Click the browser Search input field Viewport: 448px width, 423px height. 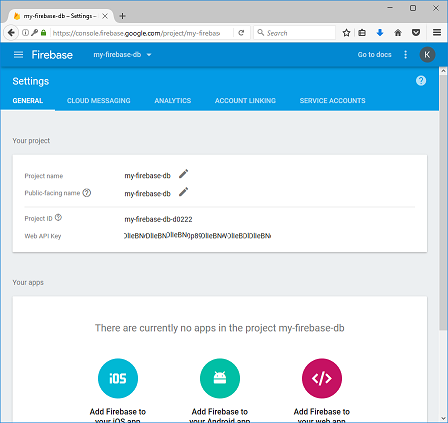[295, 33]
